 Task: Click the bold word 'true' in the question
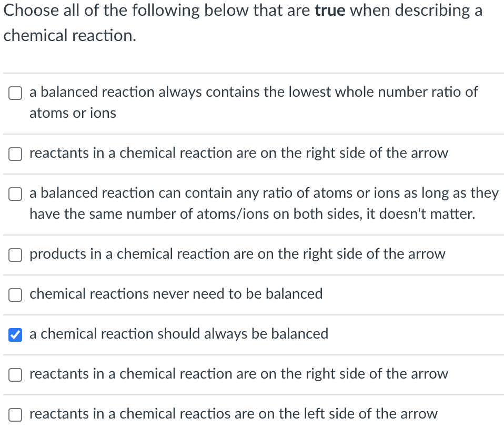pos(330,10)
